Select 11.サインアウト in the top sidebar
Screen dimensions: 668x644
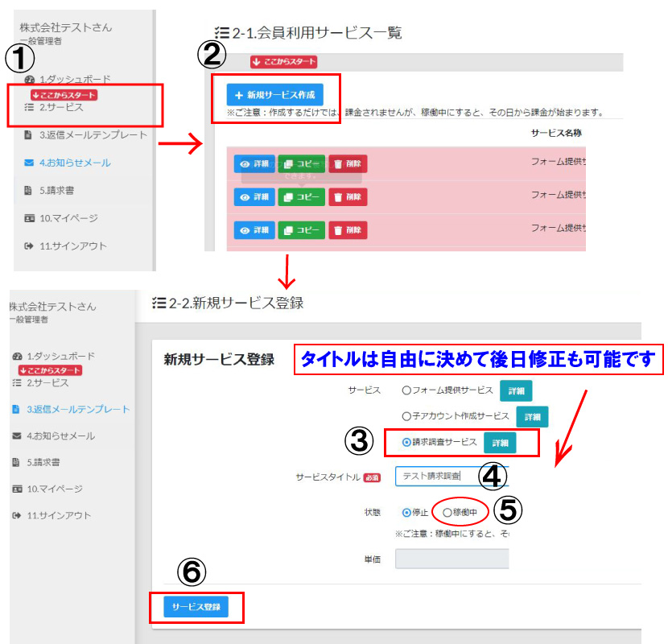73,246
